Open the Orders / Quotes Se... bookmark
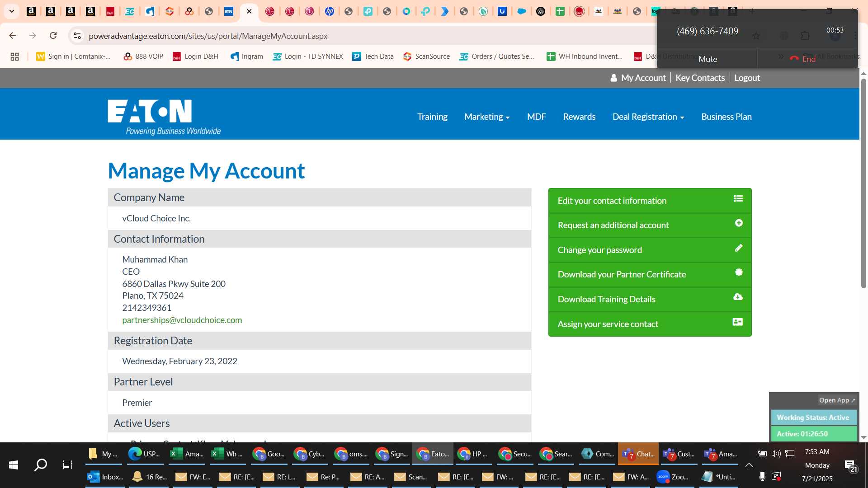The image size is (868, 488). tap(497, 56)
